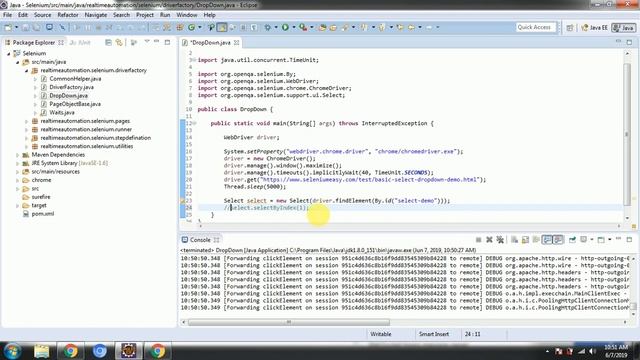640x360 pixels.
Task: Select the surefire folder
Action: coord(41,197)
